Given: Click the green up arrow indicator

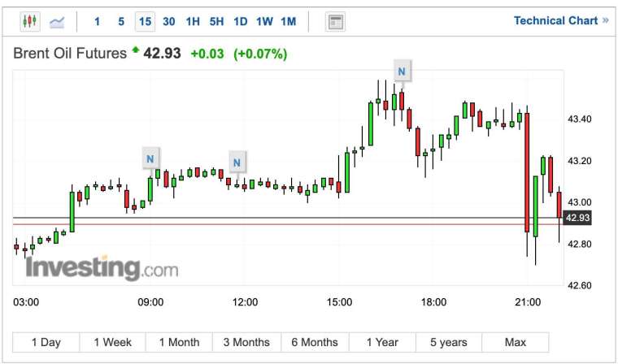Looking at the screenshot, I should (x=136, y=50).
